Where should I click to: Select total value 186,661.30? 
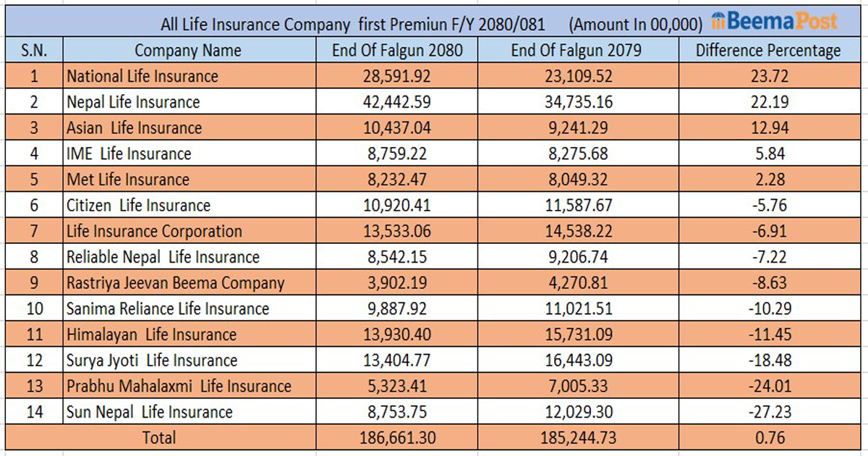tap(396, 437)
